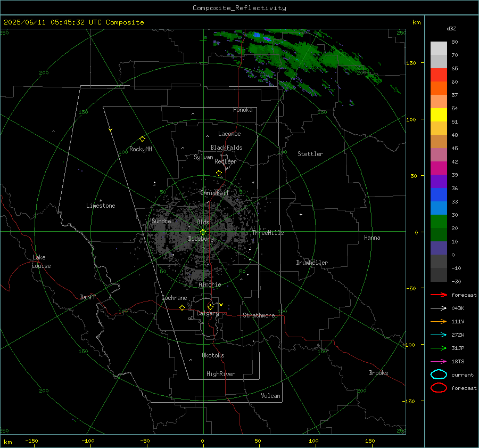The width and height of the screenshot is (479, 448).
Task: Click the Calgary label
Action: [x=208, y=313]
